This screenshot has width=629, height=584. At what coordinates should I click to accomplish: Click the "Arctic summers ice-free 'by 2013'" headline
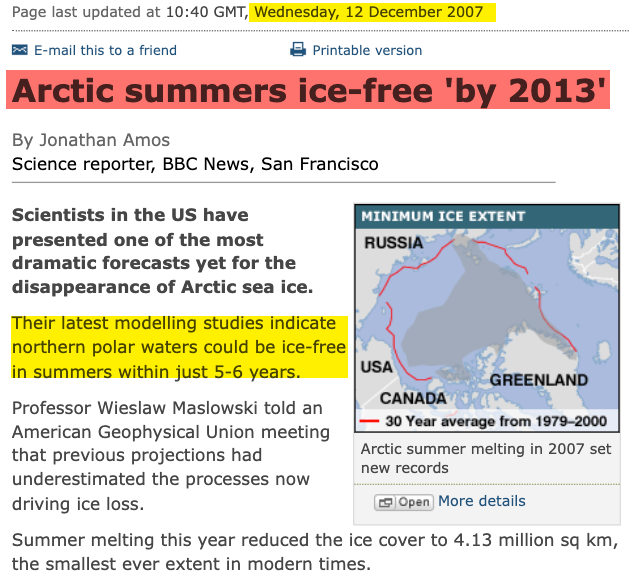[309, 92]
